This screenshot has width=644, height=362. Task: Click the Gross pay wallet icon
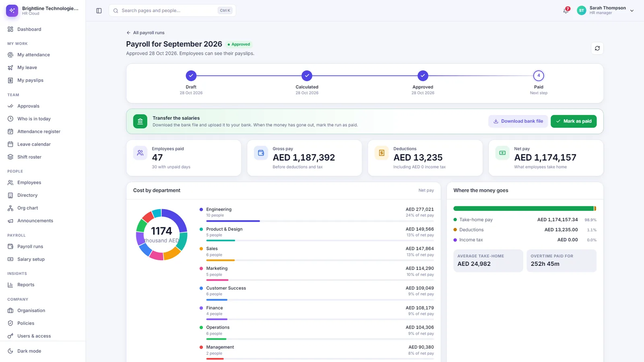pos(261,153)
